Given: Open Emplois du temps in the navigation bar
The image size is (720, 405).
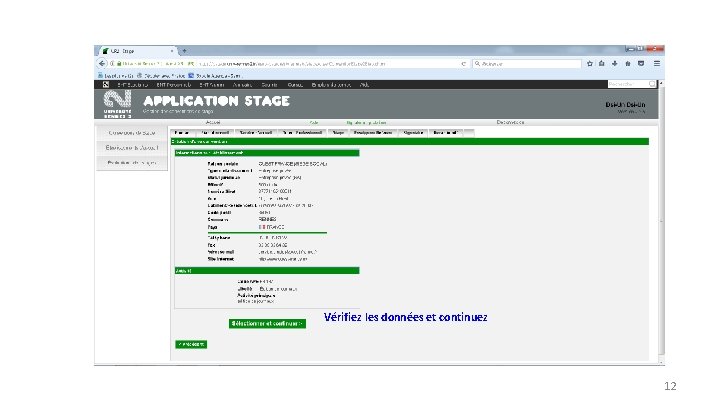Looking at the screenshot, I should [331, 84].
